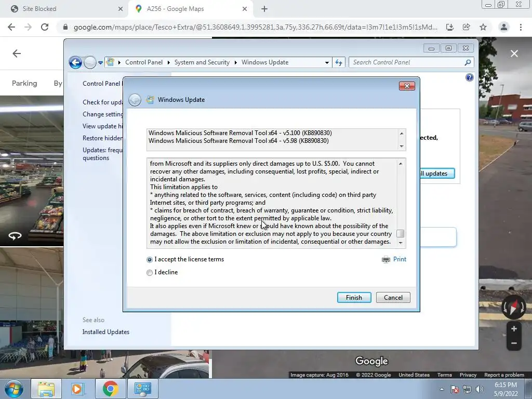Screen dimensions: 532x399
Task: Click the install app icon in Chrome address bar
Action: point(449,27)
